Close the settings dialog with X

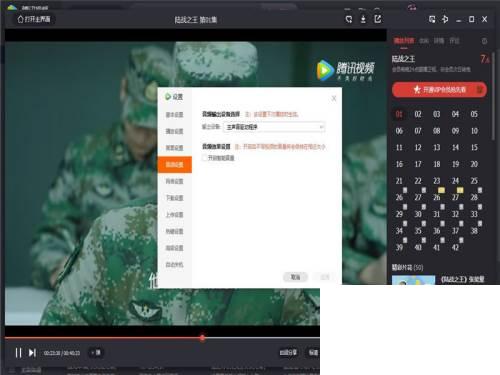pyautogui.click(x=334, y=98)
